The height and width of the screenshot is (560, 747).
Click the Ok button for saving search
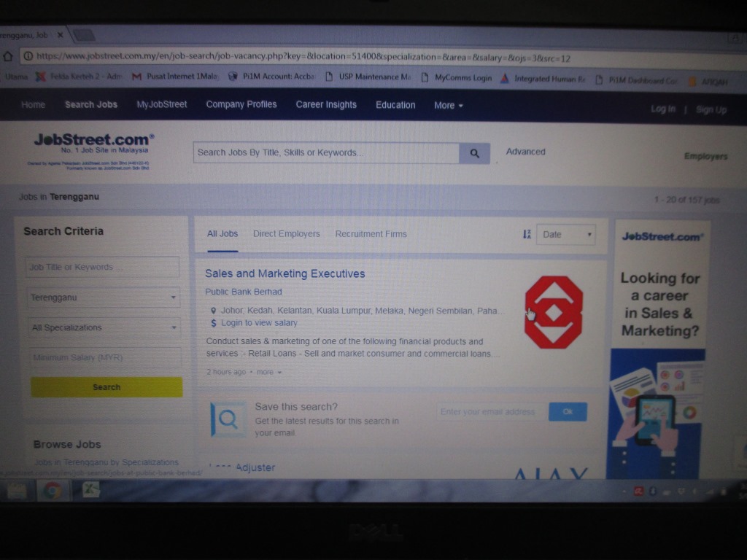tap(568, 412)
